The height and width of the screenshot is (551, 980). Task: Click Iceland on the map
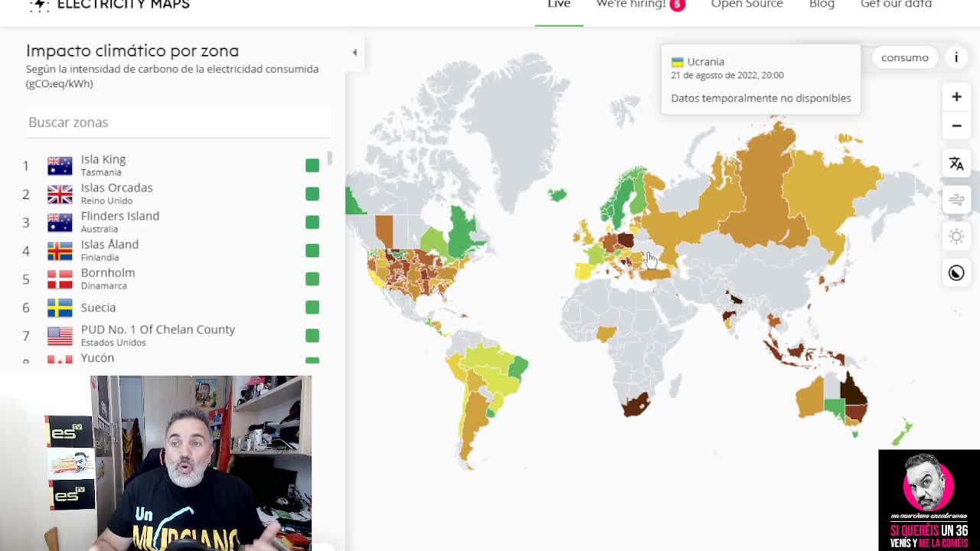[x=557, y=195]
